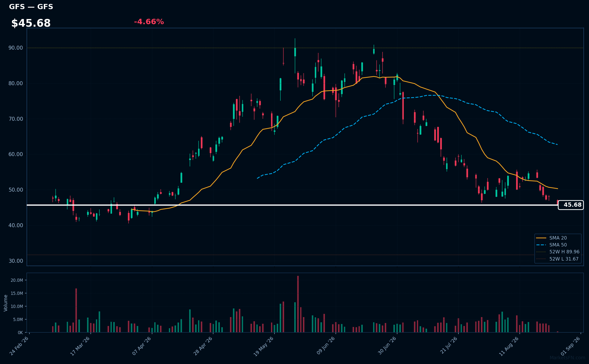This screenshot has width=589, height=364.
Task: Click the dashed blue SMA 50 legend swatch
Action: (541, 245)
